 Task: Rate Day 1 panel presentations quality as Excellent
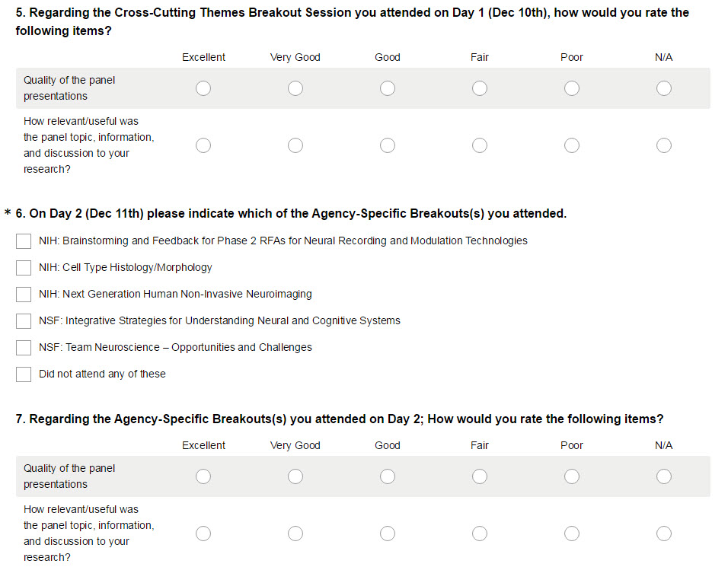[x=203, y=88]
